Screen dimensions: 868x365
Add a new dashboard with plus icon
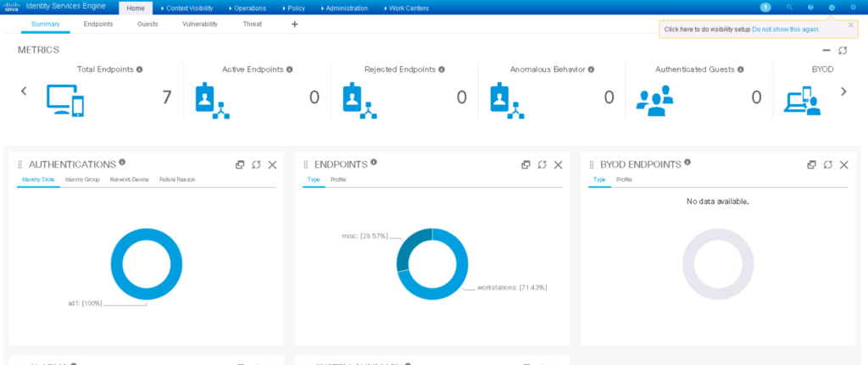295,25
